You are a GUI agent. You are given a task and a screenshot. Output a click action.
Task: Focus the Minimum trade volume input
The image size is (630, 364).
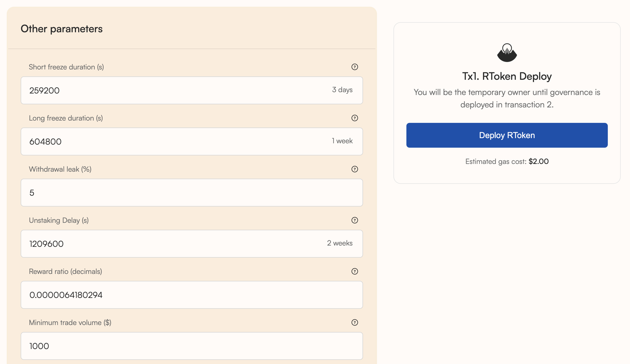(x=191, y=346)
